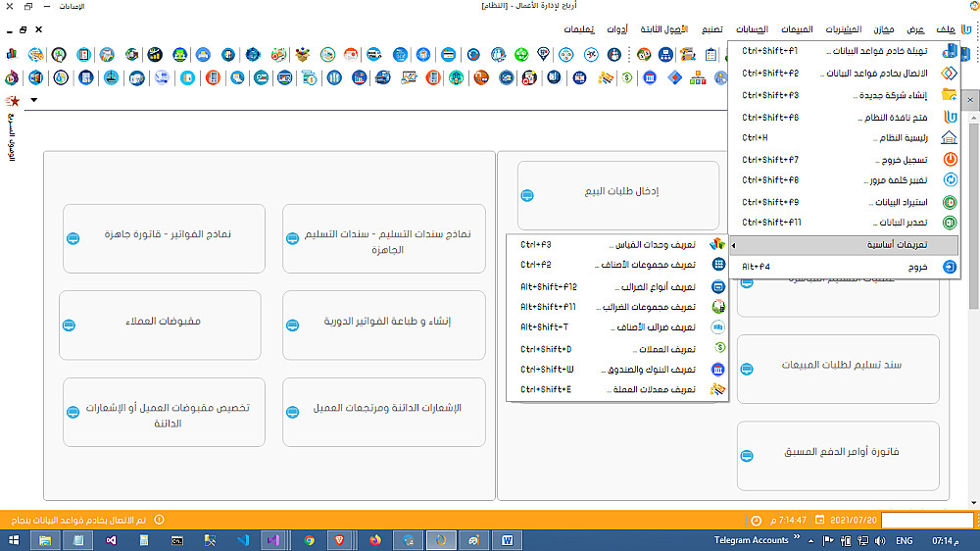Open Firefox from the taskbar
The height and width of the screenshot is (551, 980).
[x=375, y=540]
